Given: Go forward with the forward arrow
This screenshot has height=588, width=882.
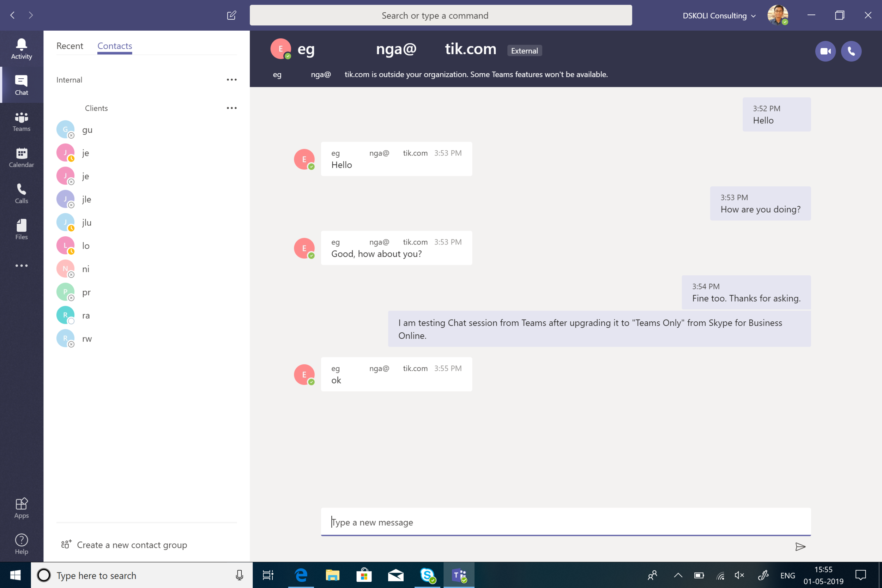Looking at the screenshot, I should [x=31, y=16].
